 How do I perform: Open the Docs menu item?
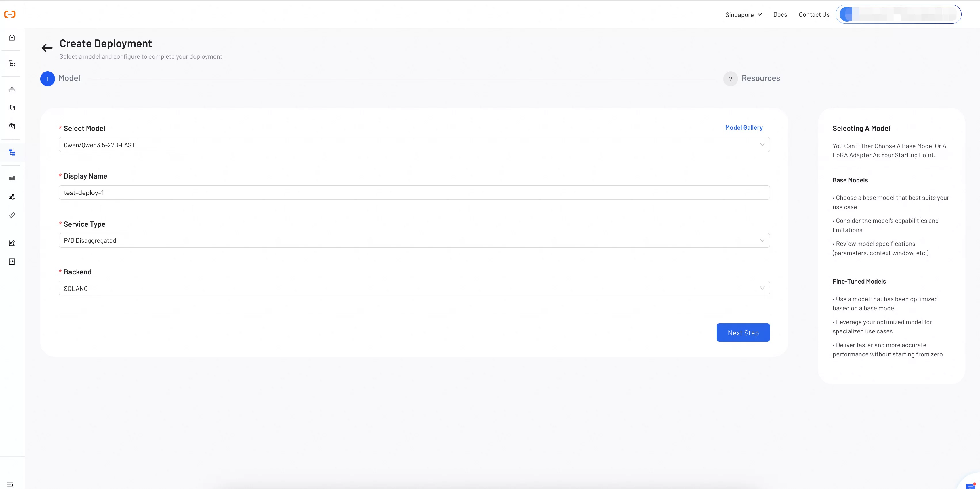tap(780, 14)
